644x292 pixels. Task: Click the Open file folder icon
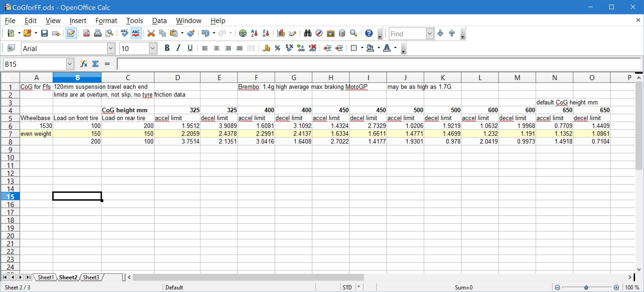27,33
